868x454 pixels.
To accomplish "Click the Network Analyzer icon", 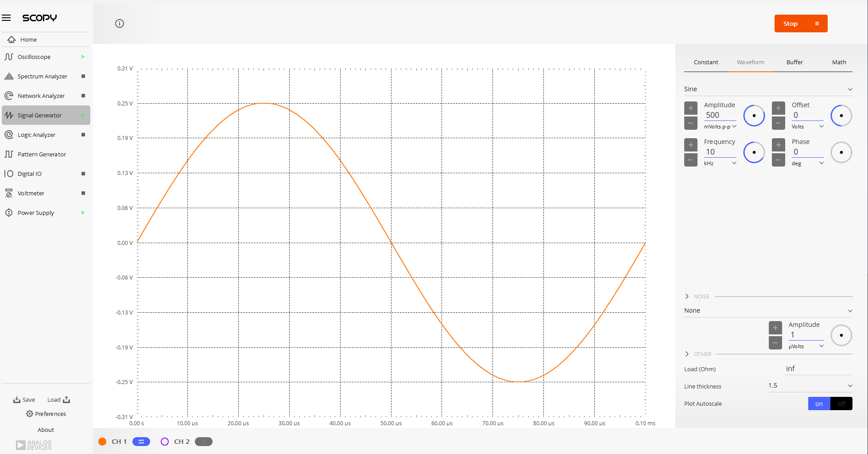I will click(x=8, y=96).
